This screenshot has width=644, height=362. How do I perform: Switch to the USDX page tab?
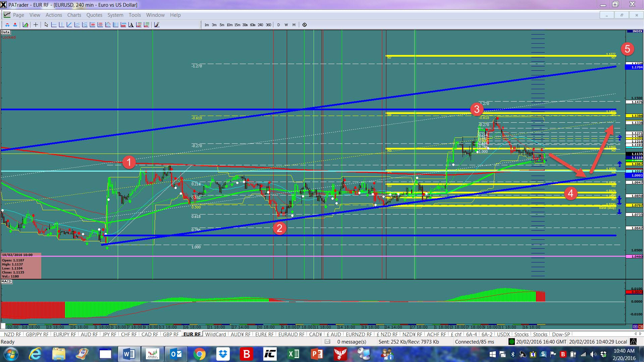tap(503, 334)
